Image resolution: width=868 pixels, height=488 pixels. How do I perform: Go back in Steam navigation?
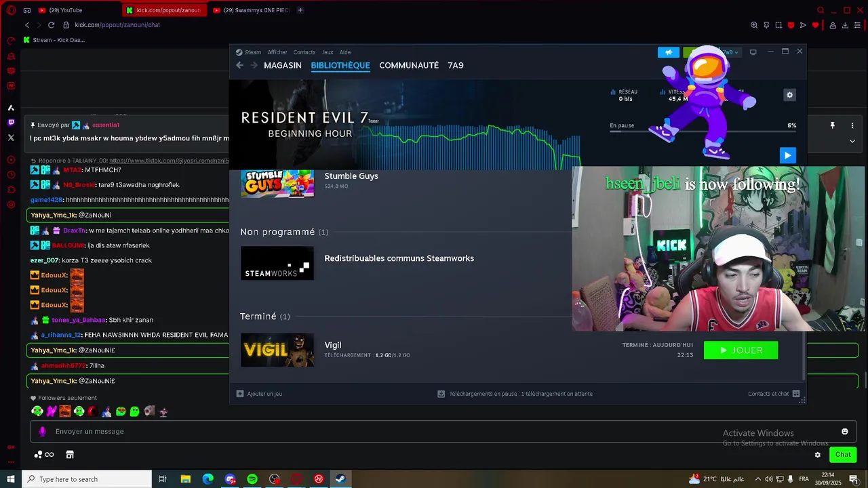239,65
